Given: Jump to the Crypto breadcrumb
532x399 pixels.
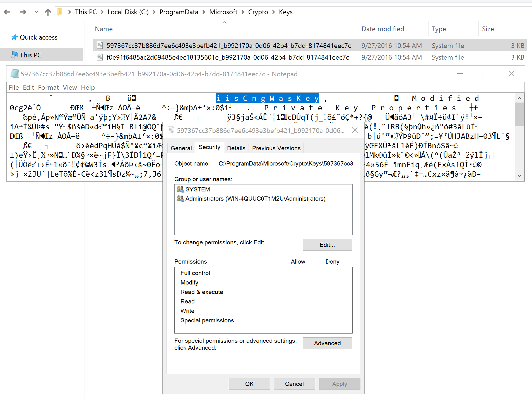Looking at the screenshot, I should [258, 12].
